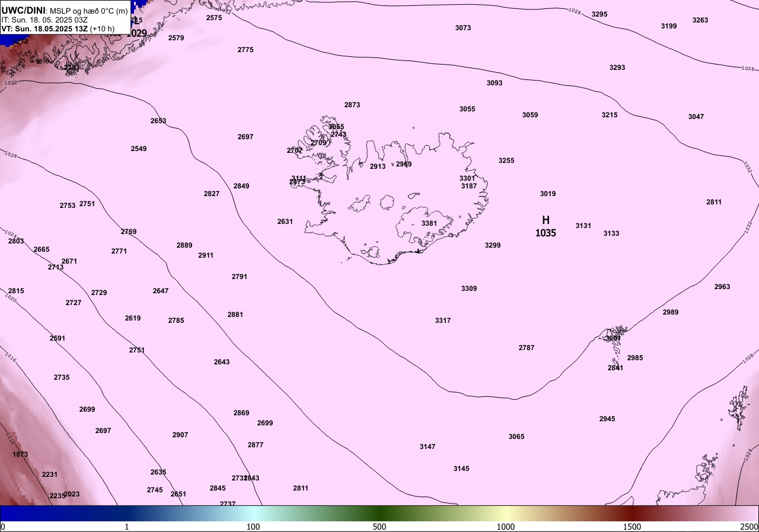The width and height of the screenshot is (759, 532).
Task: Click the height value 3299
Action: (x=493, y=245)
